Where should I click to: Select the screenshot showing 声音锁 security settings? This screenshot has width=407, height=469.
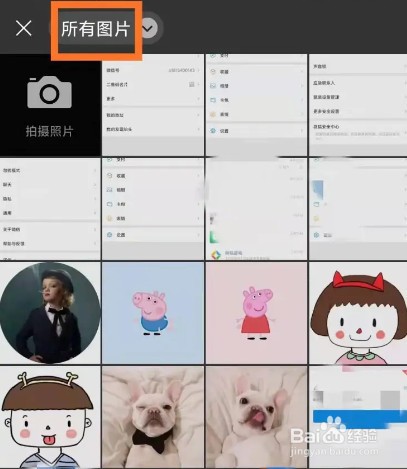point(358,105)
